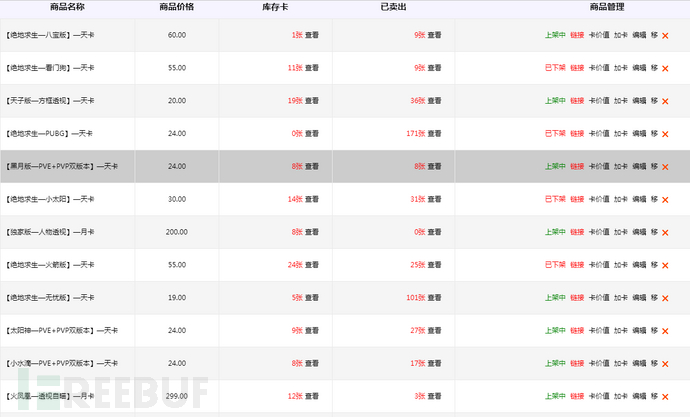690x417 pixels.
Task: View sold cards (101张) for 无忧板
Action: 434,297
